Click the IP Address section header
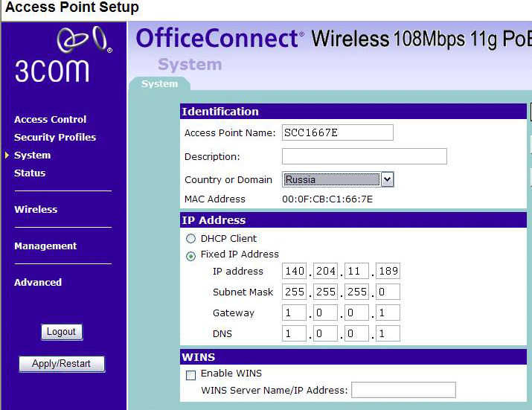This screenshot has height=410, width=532. (x=353, y=220)
